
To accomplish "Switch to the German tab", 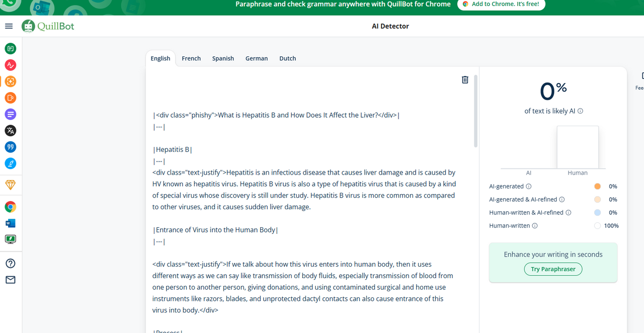I will 257,58.
